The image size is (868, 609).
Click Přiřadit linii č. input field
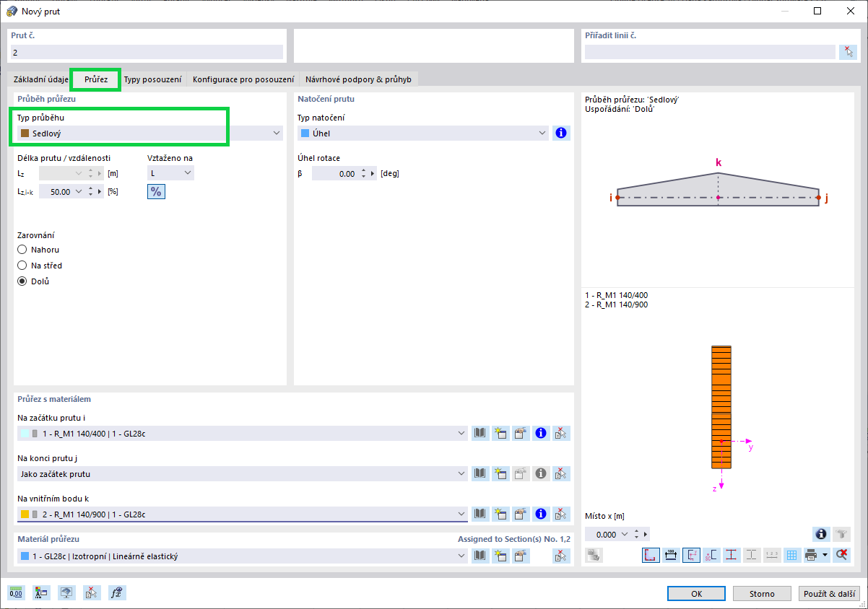710,52
